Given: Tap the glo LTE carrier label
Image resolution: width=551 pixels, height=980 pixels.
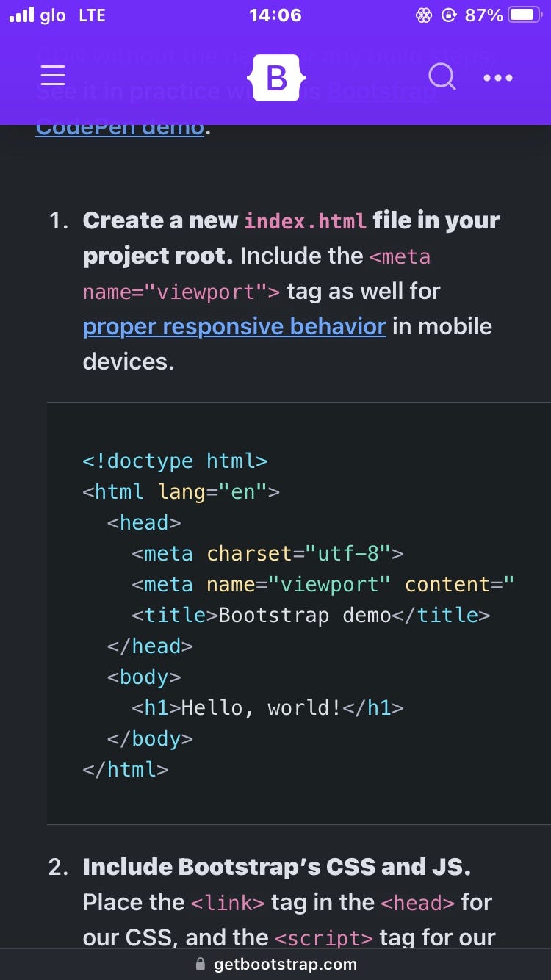Looking at the screenshot, I should click(x=73, y=15).
